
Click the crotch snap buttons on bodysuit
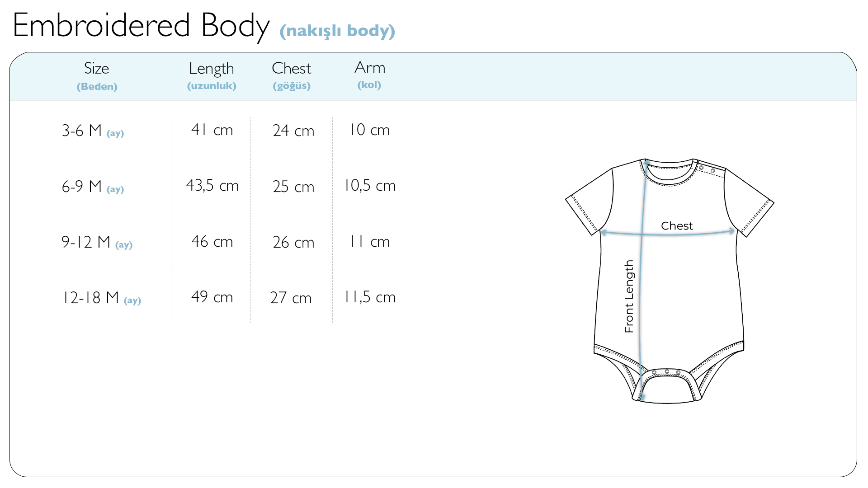point(666,372)
